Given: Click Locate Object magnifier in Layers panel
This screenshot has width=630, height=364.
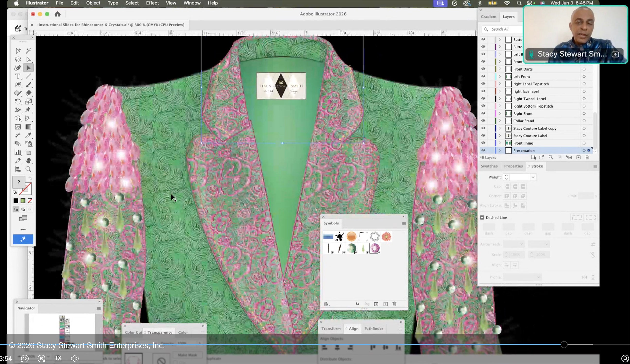Looking at the screenshot, I should [551, 157].
